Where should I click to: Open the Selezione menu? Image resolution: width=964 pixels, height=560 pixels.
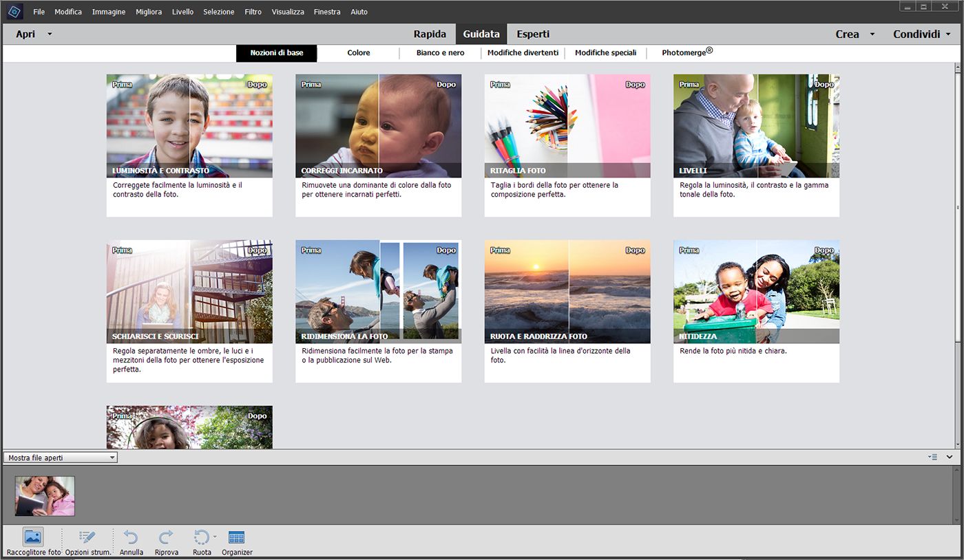click(218, 12)
